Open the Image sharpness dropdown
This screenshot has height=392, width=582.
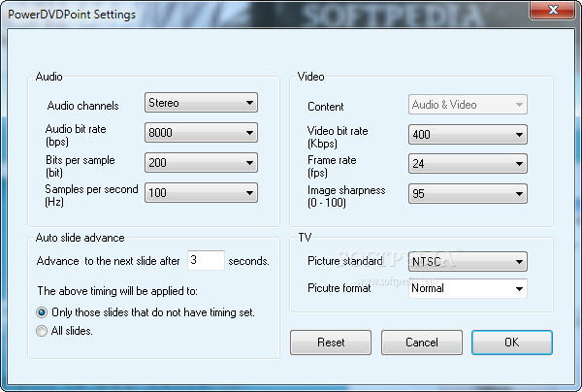coord(468,193)
